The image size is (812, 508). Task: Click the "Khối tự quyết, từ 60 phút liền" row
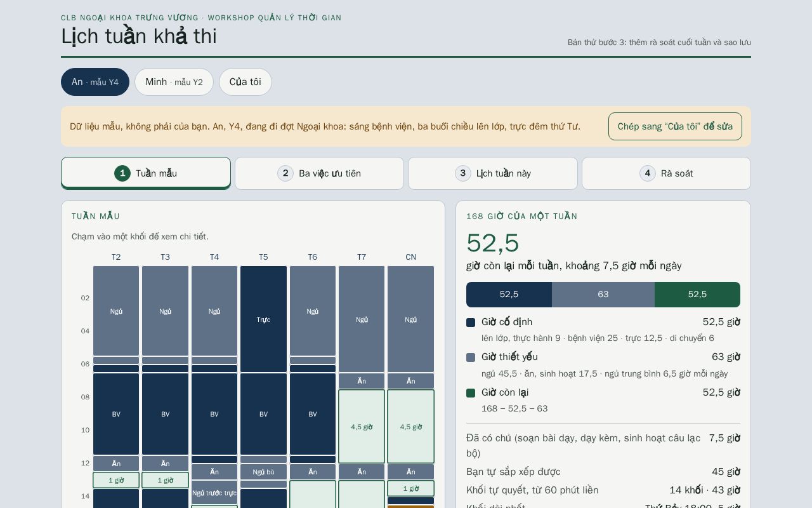(x=603, y=490)
